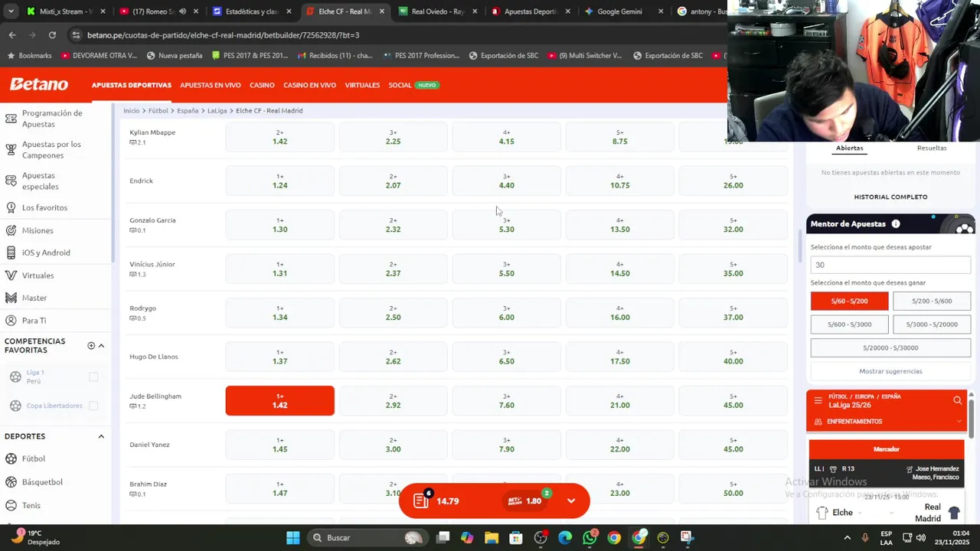Open the Social Nuevo menu item
The width and height of the screenshot is (980, 551).
coord(413,85)
